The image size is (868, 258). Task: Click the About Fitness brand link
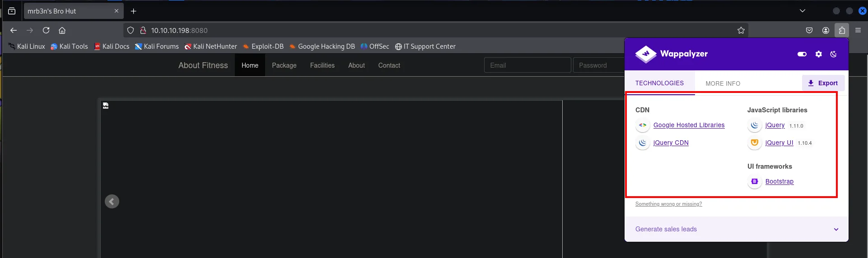click(x=203, y=65)
